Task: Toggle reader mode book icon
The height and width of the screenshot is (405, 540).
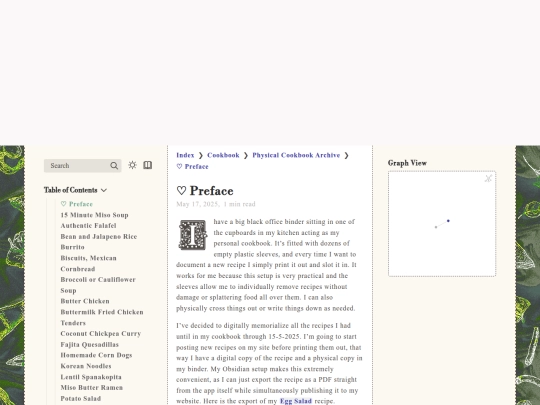Action: (148, 165)
